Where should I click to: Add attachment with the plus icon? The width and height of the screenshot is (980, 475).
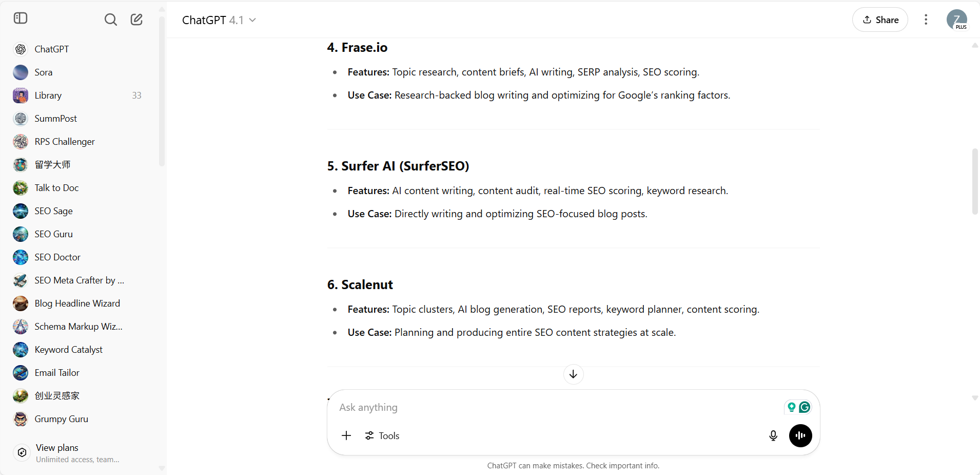[346, 435]
